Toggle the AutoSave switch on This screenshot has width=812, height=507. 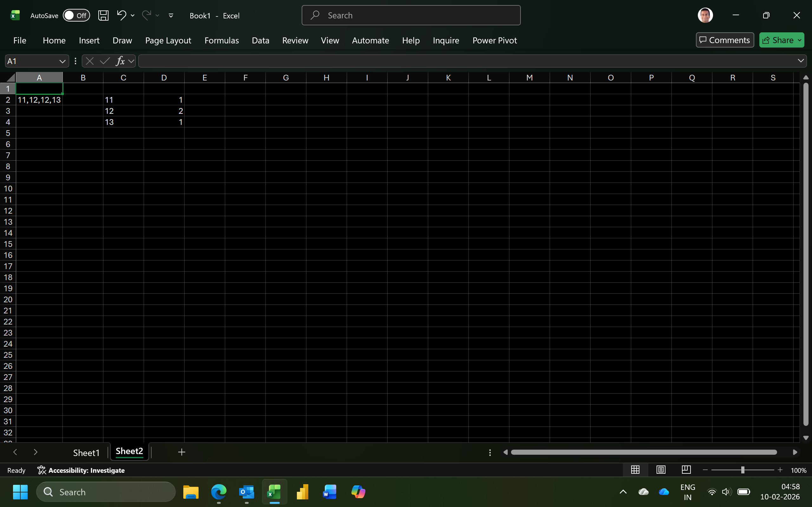tap(76, 16)
